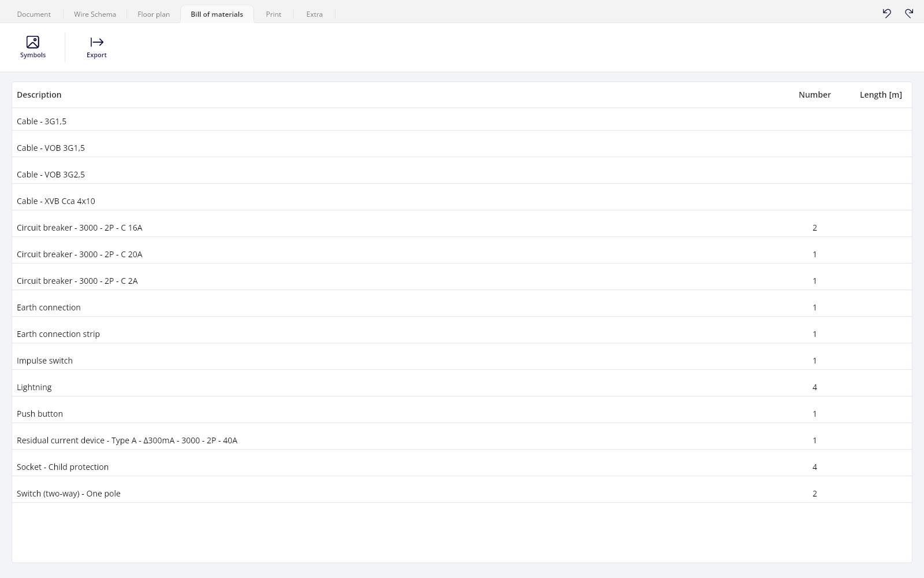This screenshot has height=578, width=924.
Task: Switch to the Document tab
Action: 34,14
